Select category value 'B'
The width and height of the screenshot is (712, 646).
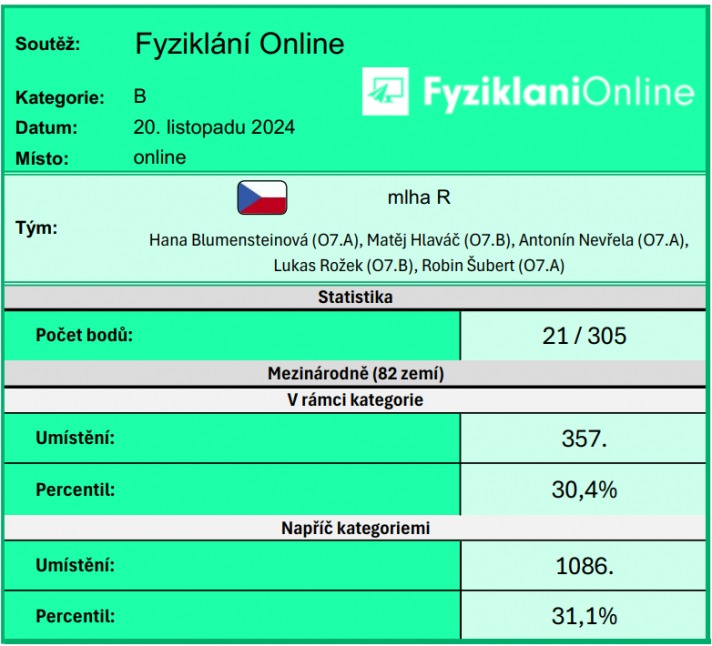(x=140, y=96)
